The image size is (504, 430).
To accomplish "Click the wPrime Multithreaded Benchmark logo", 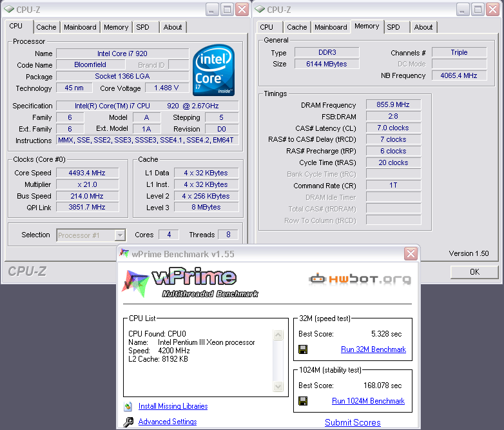I will click(189, 282).
